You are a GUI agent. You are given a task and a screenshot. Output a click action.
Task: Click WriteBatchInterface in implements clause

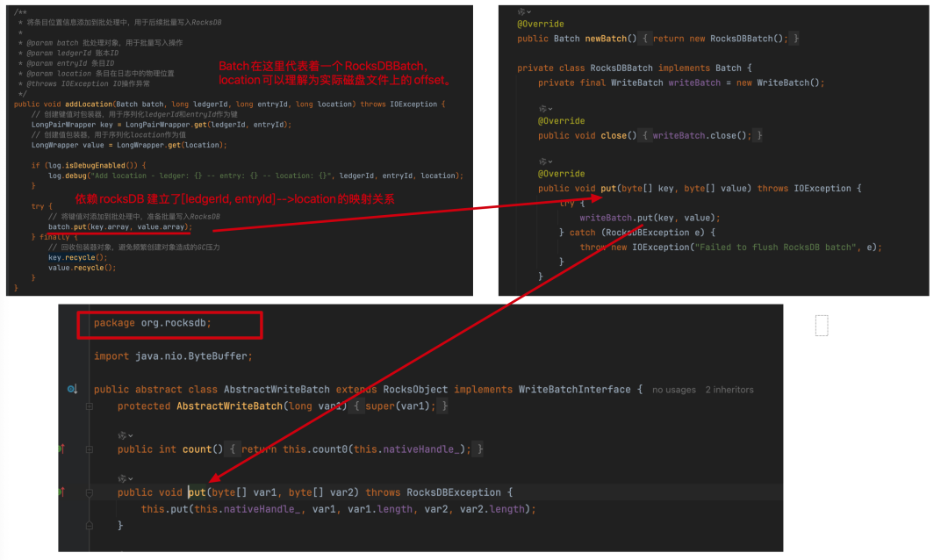[x=574, y=390]
